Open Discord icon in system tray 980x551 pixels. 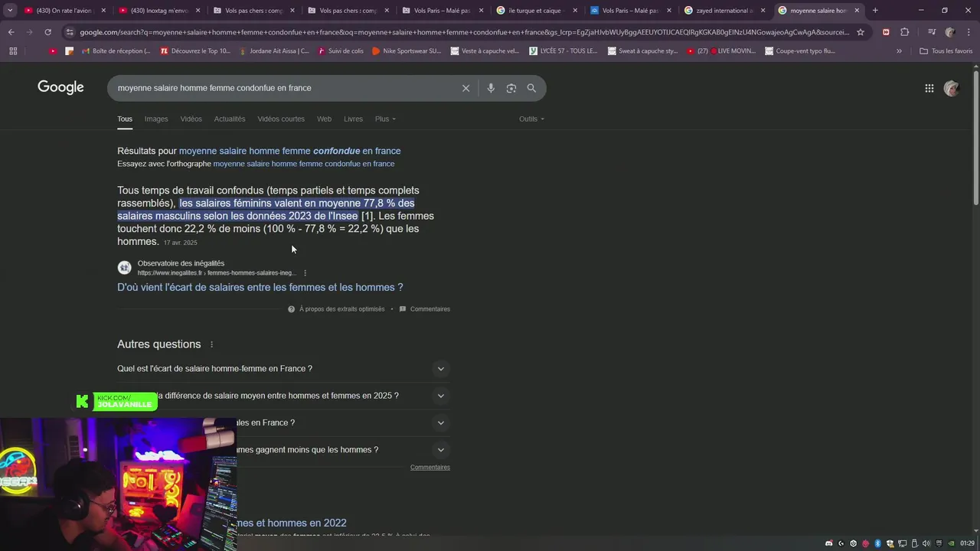coord(828,543)
